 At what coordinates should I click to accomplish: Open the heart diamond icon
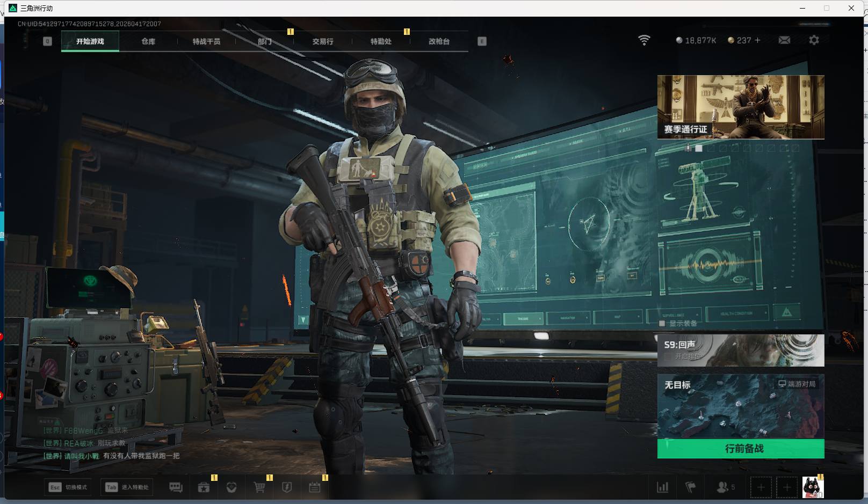coord(232,487)
